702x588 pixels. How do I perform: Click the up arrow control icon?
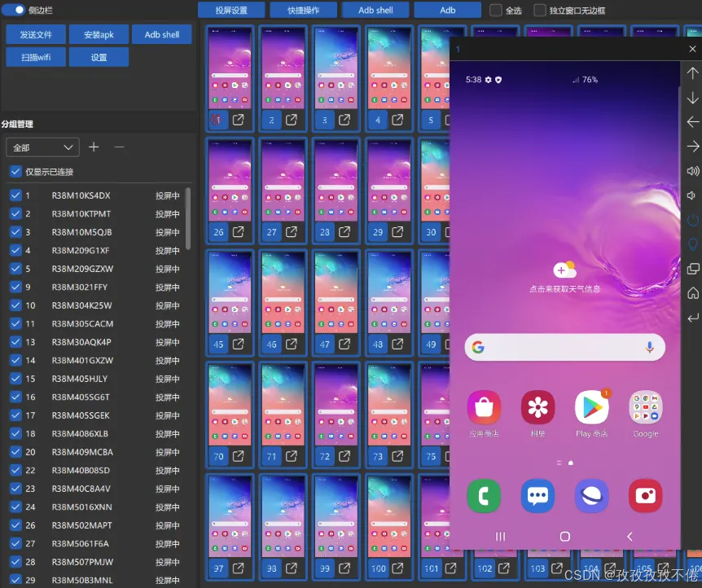point(692,73)
